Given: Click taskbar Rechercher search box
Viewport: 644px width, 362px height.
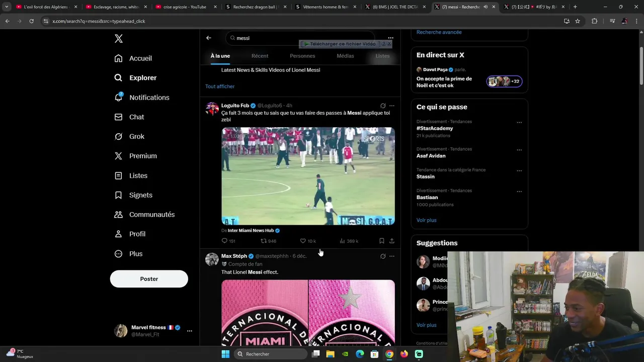Looking at the screenshot, I should [271, 354].
